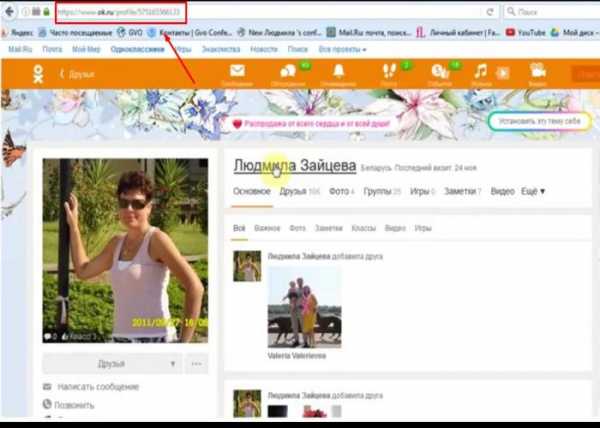Open the Контакты | Gvo Confe... bookmark
Viewport: 600px width, 428px height.
(x=190, y=33)
